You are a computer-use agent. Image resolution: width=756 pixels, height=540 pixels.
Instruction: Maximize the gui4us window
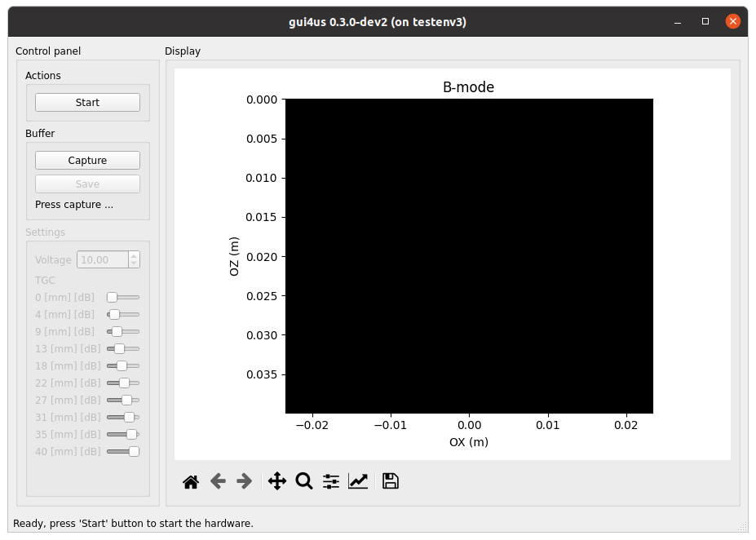(x=705, y=22)
